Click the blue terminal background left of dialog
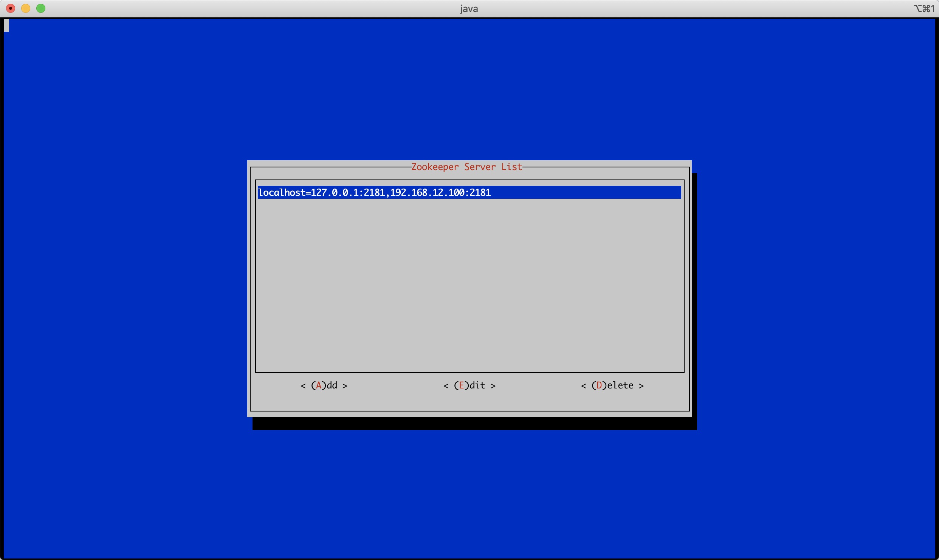939x560 pixels. coord(125,287)
